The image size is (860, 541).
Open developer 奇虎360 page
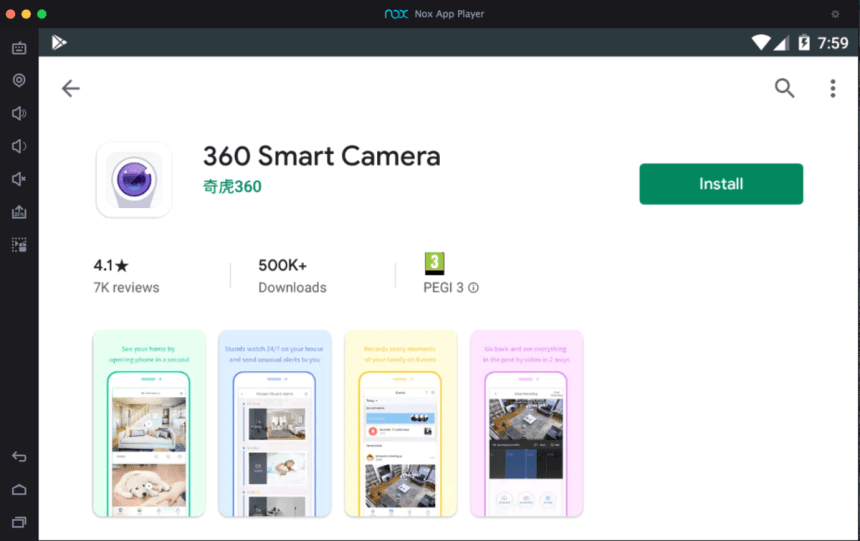[232, 187]
